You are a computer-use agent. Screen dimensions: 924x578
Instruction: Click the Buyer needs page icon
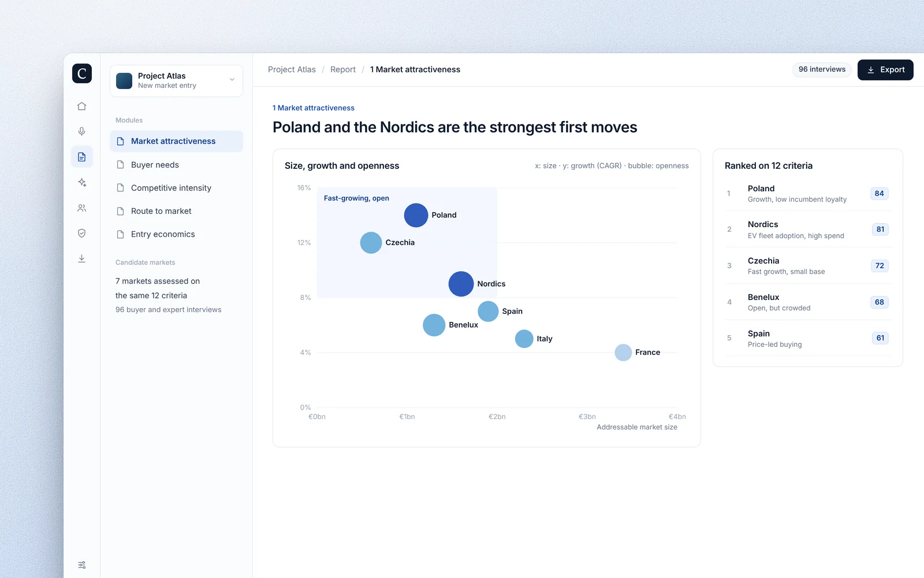click(121, 165)
